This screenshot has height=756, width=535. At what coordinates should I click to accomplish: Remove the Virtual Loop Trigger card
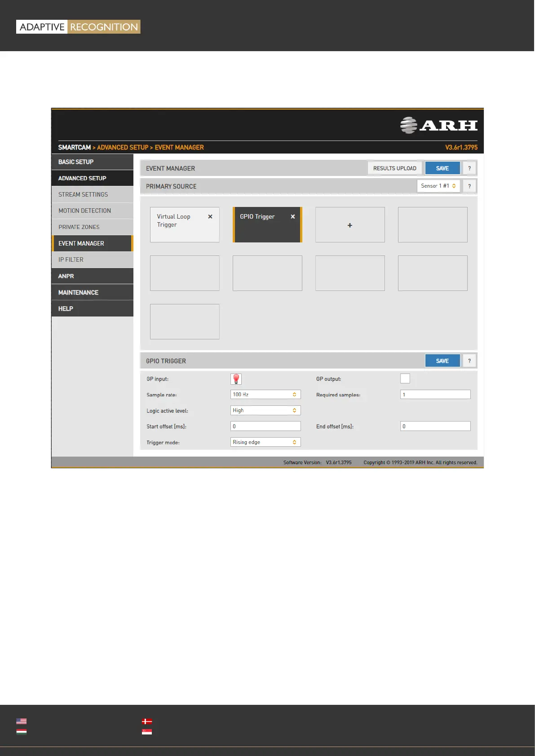(210, 216)
